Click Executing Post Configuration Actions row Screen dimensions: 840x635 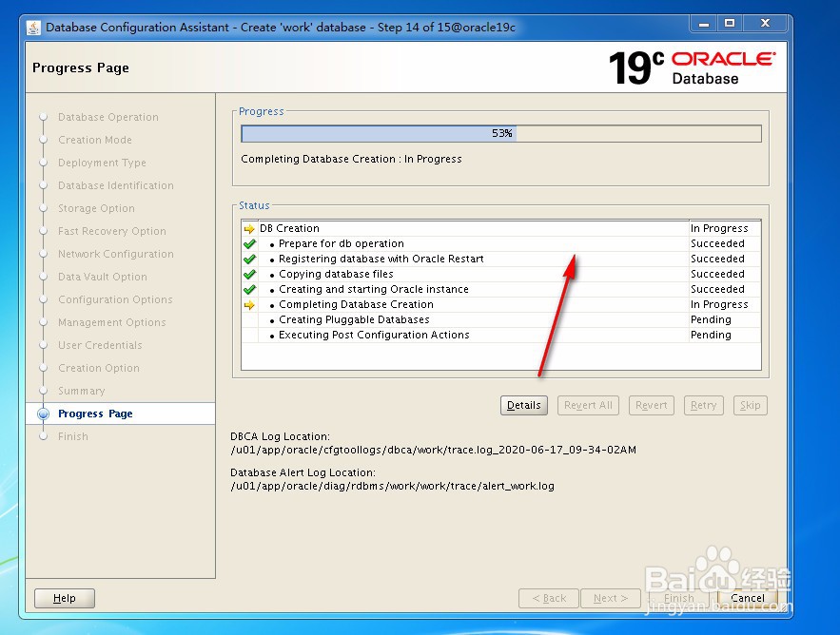501,336
